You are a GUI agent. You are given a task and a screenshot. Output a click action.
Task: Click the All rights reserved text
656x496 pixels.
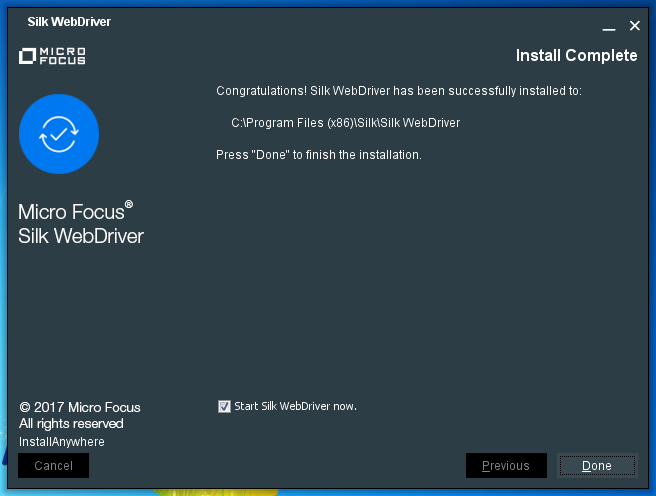coord(71,424)
